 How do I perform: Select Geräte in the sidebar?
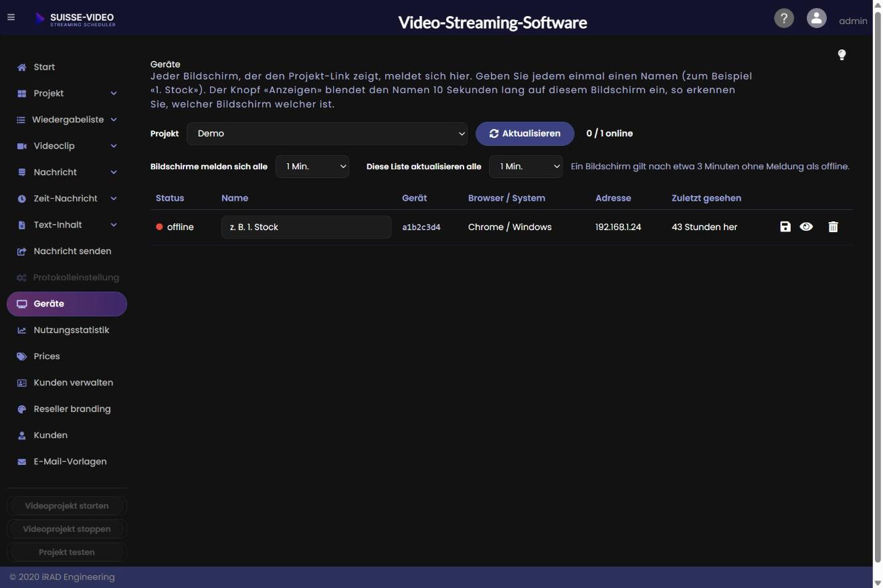pyautogui.click(x=67, y=304)
